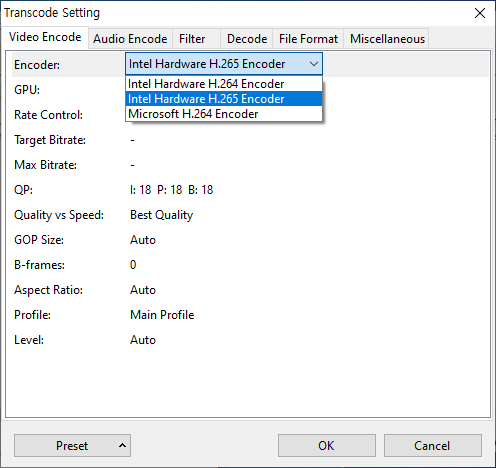Click the Aspect Ratio label
Image resolution: width=496 pixels, height=468 pixels.
48,290
